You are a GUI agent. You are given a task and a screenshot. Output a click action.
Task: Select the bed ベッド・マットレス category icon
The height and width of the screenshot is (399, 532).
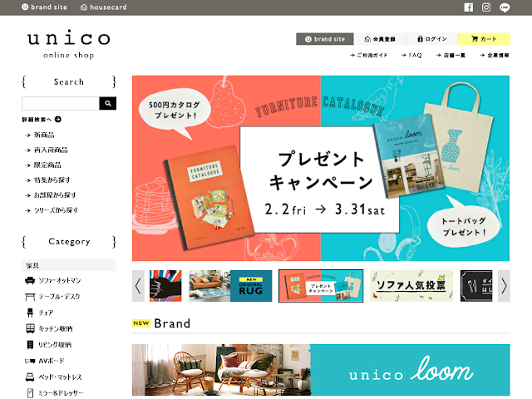[x=30, y=377]
